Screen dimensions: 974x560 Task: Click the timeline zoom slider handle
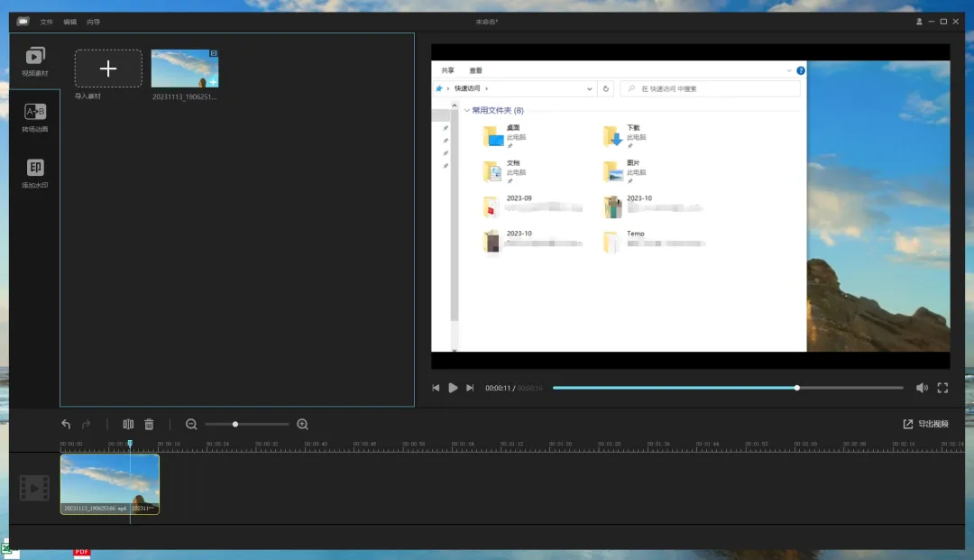point(235,424)
